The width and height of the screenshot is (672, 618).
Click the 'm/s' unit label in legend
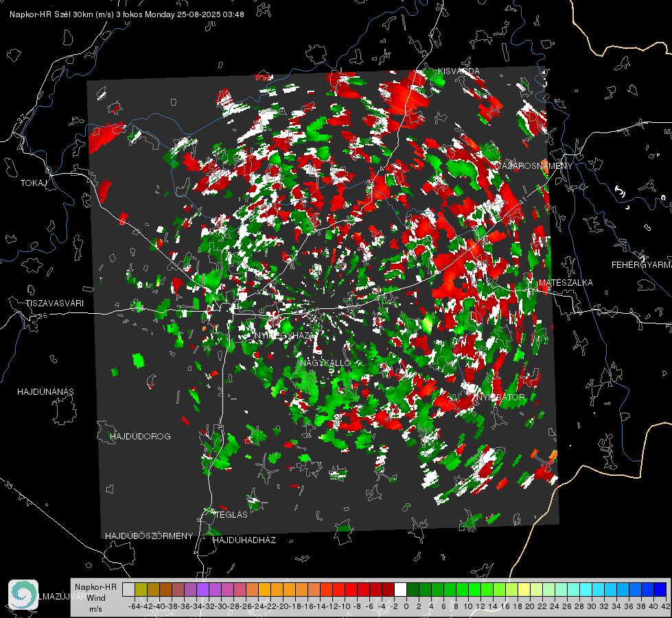point(95,609)
